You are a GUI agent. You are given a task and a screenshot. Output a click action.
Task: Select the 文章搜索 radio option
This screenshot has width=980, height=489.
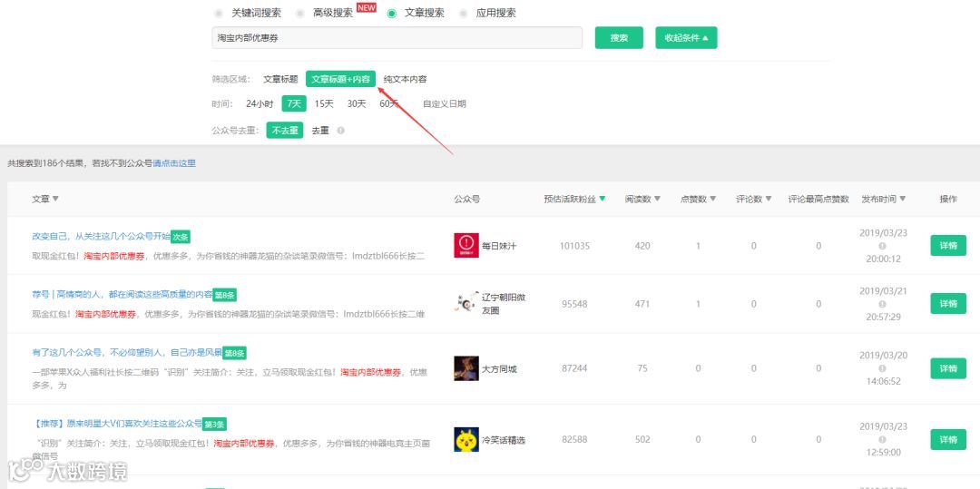(392, 13)
